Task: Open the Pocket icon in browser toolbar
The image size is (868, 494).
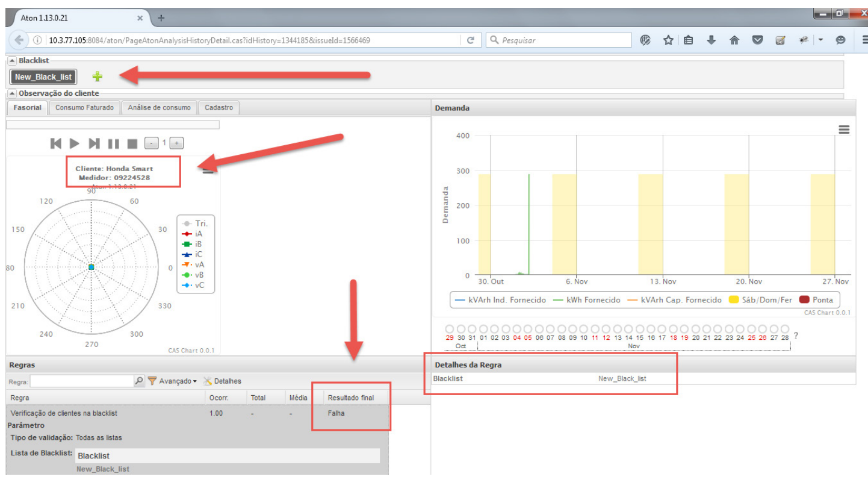Action: 758,40
